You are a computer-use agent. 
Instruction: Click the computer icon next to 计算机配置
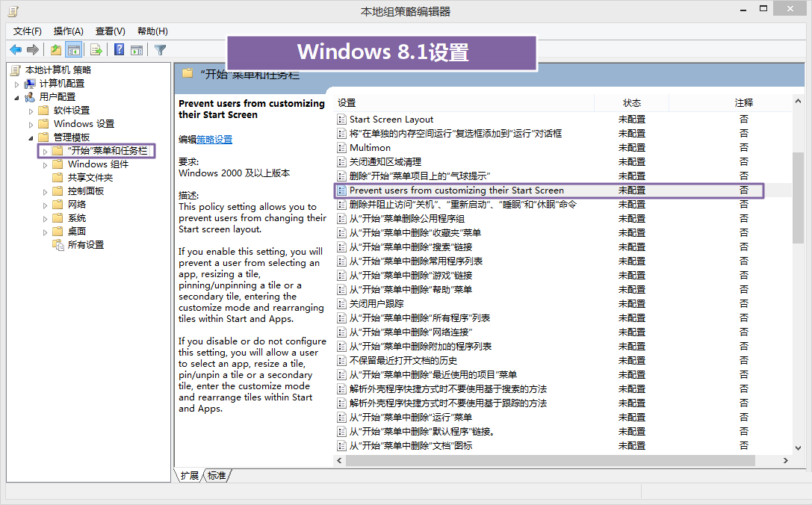(x=30, y=84)
